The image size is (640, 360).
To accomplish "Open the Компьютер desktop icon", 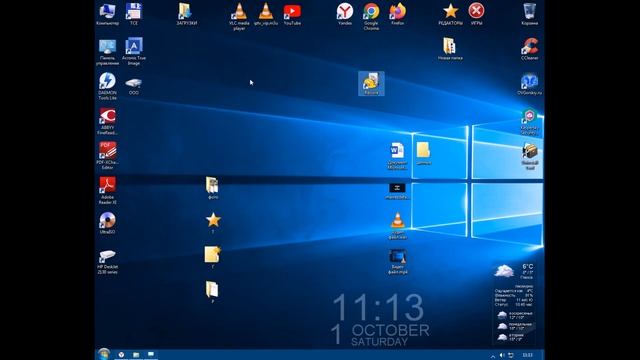I will (107, 14).
